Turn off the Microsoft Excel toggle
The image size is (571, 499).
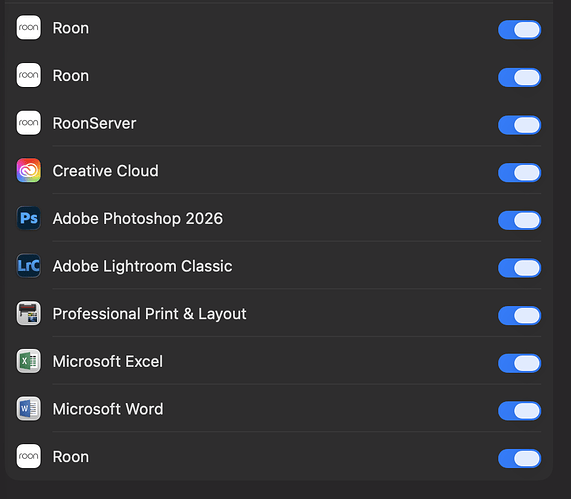(519, 363)
